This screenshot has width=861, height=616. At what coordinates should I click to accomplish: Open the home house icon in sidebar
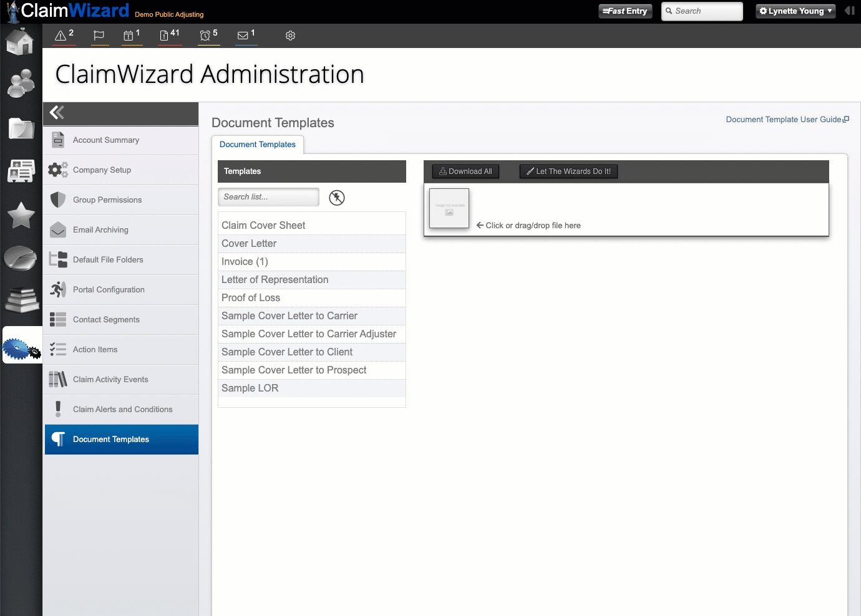pos(21,42)
